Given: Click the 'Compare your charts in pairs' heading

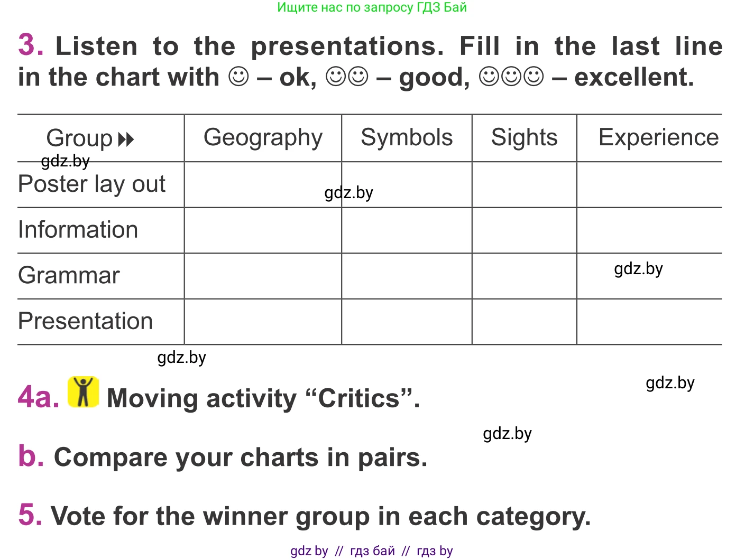Looking at the screenshot, I should (241, 458).
